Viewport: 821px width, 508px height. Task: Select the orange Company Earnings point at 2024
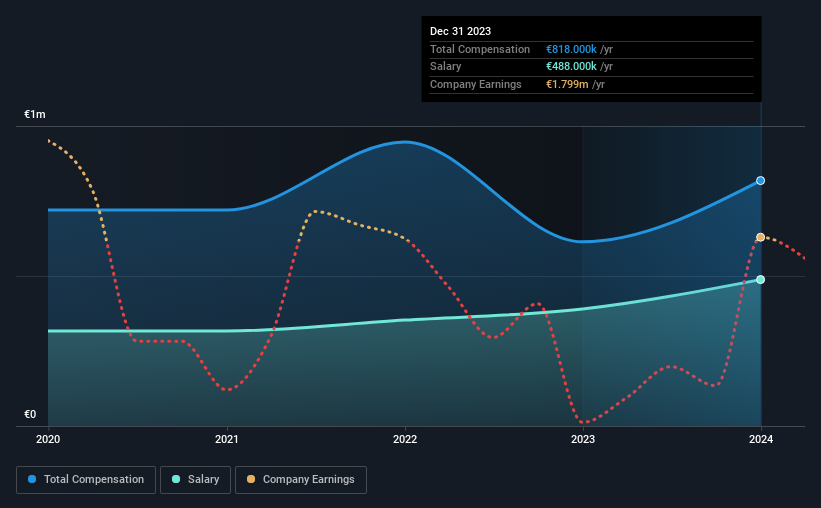(760, 237)
